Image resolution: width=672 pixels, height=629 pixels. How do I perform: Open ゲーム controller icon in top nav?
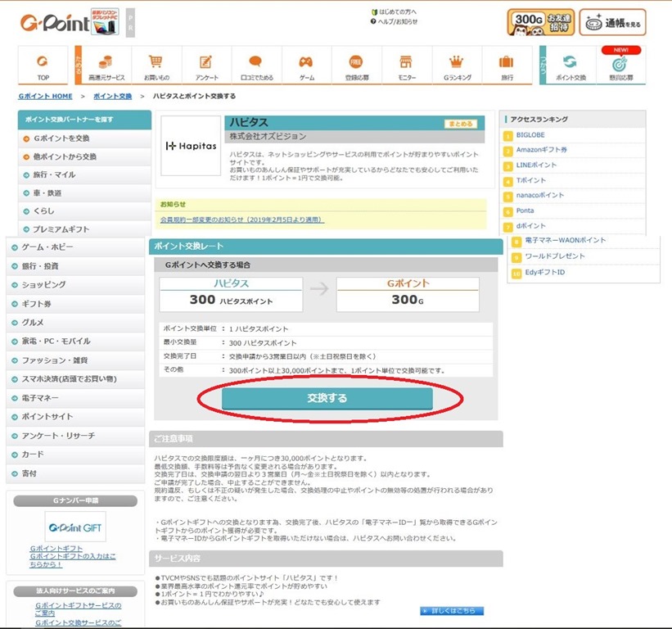point(306,66)
